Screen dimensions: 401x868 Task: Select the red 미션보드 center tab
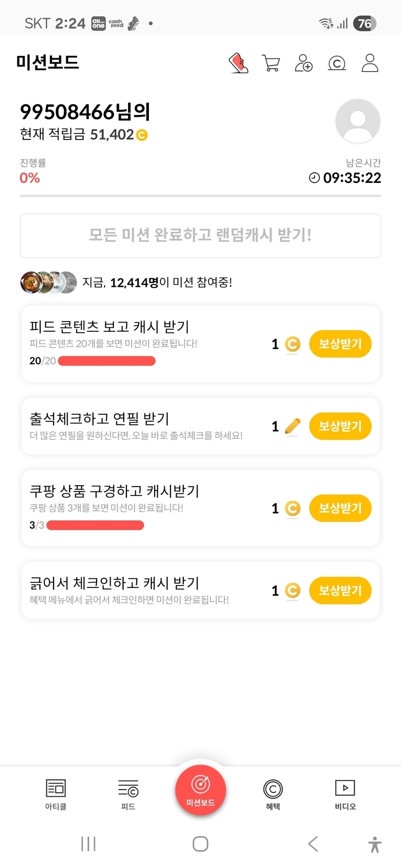[x=200, y=790]
